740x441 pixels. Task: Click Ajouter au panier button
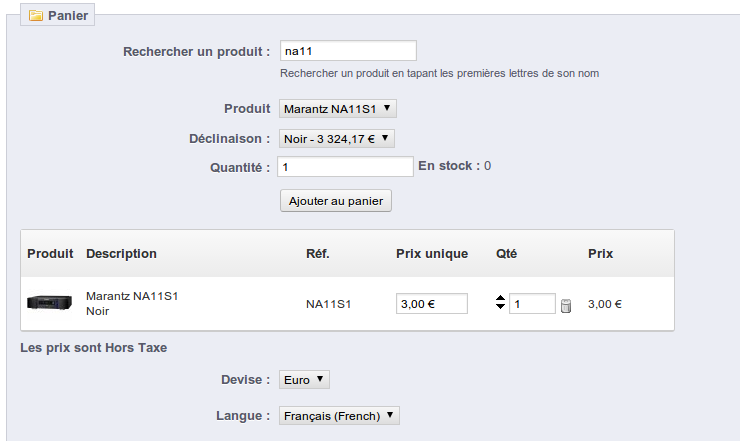tap(336, 201)
